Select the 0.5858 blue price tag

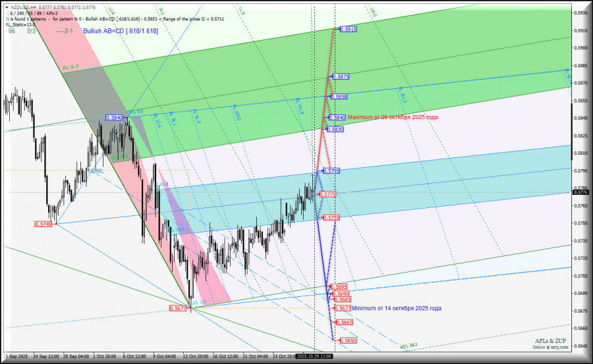coord(339,97)
